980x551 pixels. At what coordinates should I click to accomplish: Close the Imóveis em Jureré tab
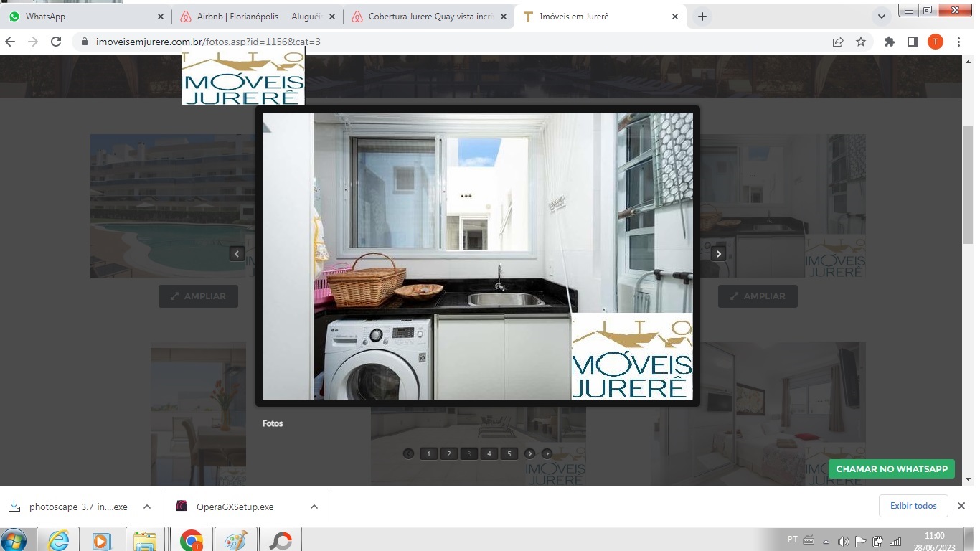pyautogui.click(x=675, y=17)
